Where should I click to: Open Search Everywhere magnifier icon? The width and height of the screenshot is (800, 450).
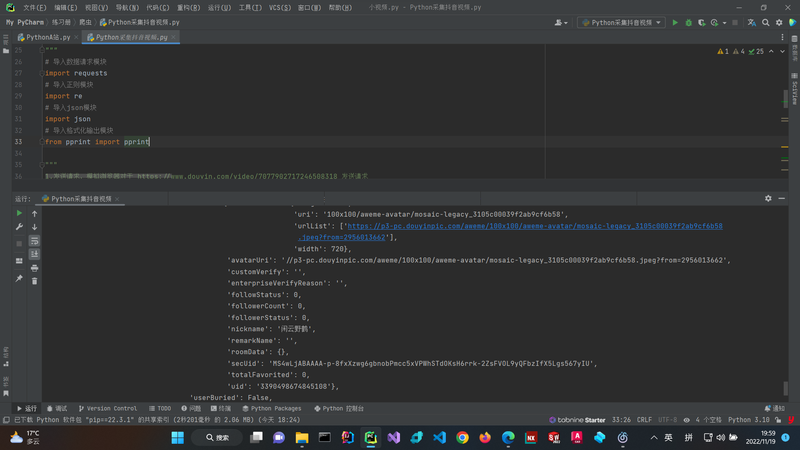765,22
